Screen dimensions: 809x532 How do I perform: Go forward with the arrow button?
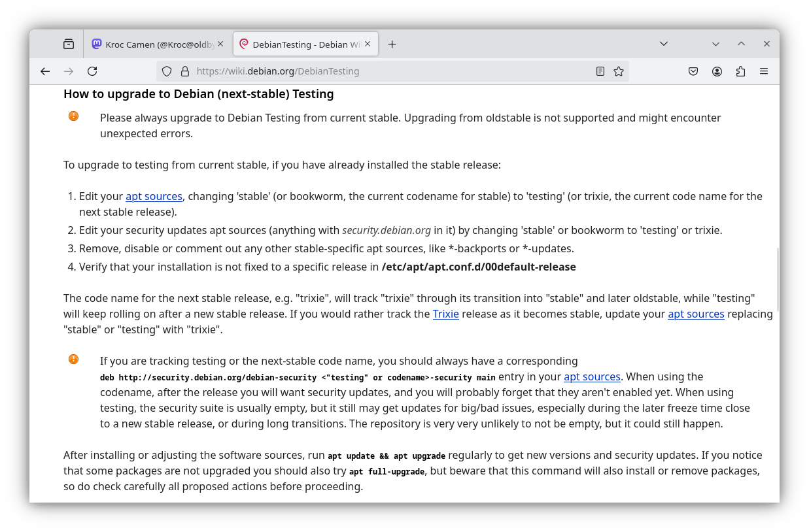(69, 71)
